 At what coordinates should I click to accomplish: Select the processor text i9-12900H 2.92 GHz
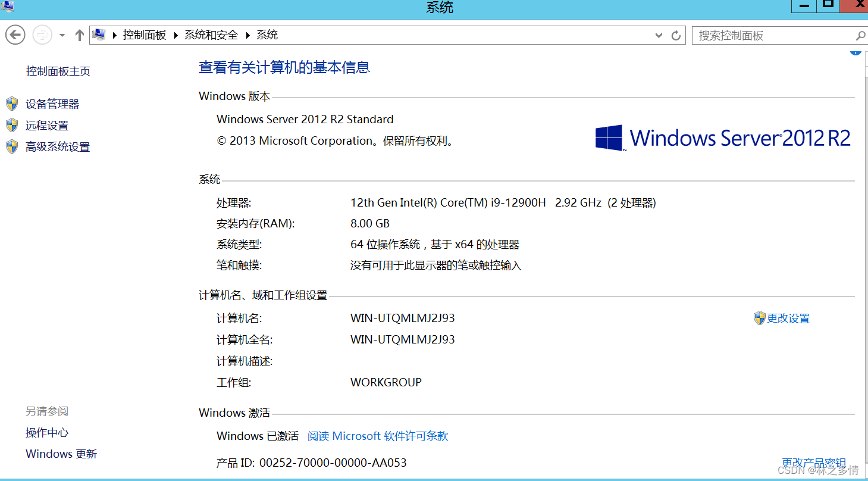[x=546, y=202]
